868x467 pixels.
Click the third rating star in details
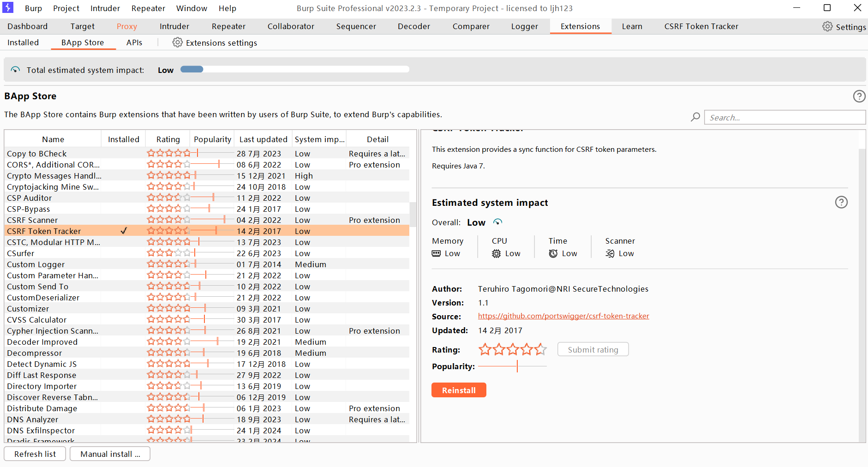pos(512,349)
